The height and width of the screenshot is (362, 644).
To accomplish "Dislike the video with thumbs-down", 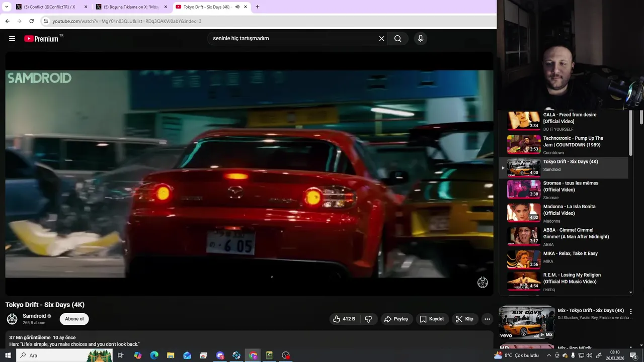I will (x=368, y=319).
